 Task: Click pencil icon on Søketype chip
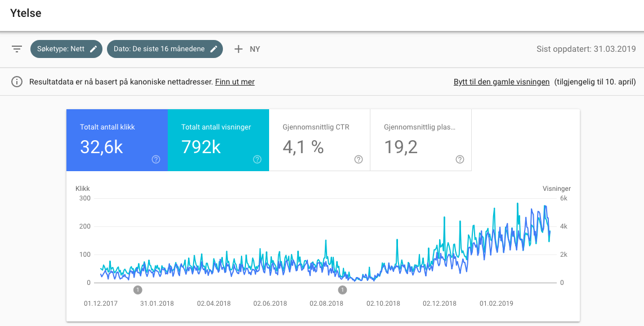pyautogui.click(x=93, y=50)
